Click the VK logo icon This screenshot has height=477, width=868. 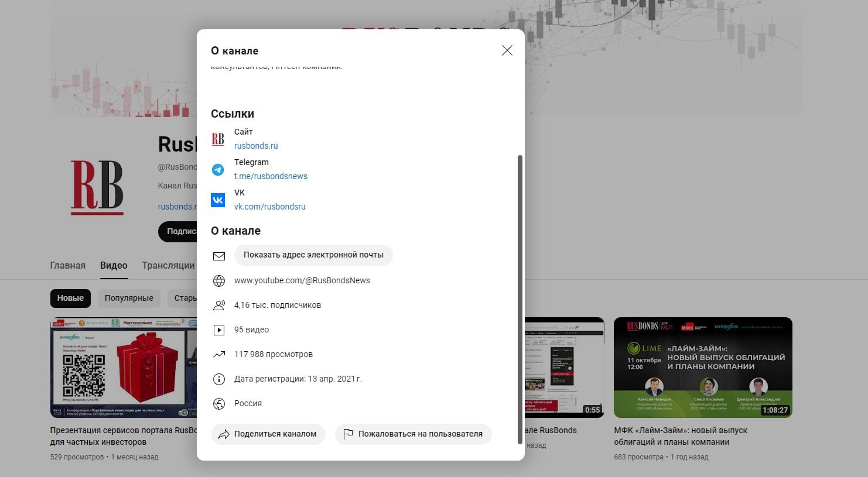[218, 200]
